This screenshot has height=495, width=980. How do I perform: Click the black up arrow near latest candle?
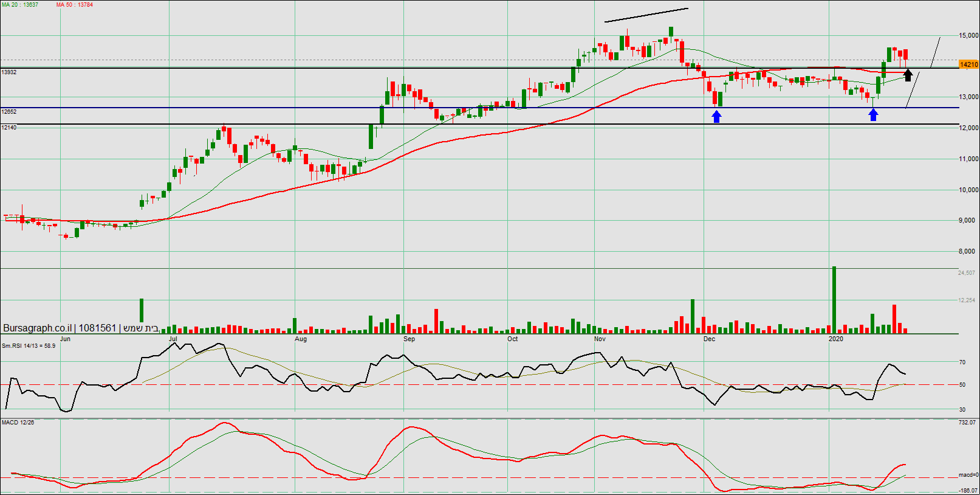(908, 75)
